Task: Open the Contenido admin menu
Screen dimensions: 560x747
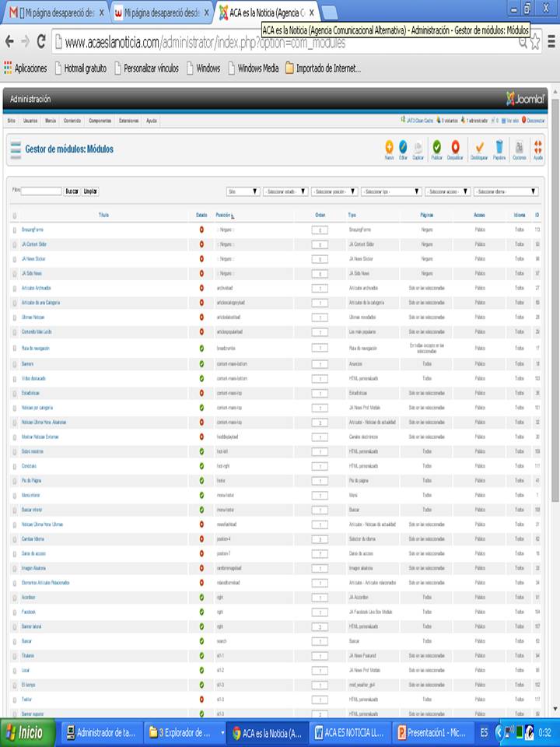Action: pos(72,121)
